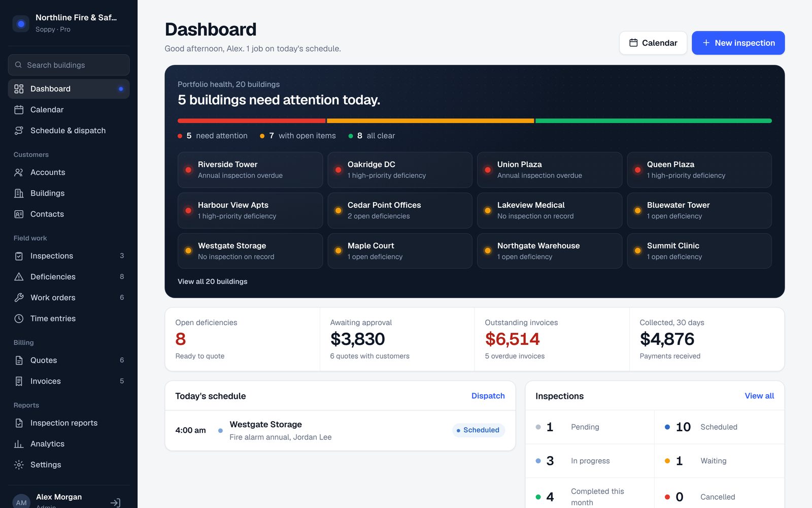
Task: Click the Dashboard grid icon in sidebar
Action: (x=19, y=89)
